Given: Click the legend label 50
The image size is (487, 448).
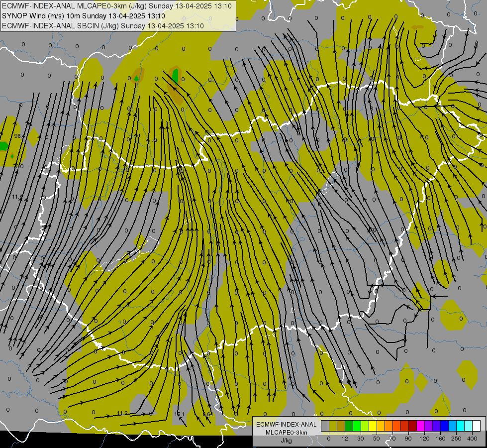Looking at the screenshot, I should pos(377,439).
